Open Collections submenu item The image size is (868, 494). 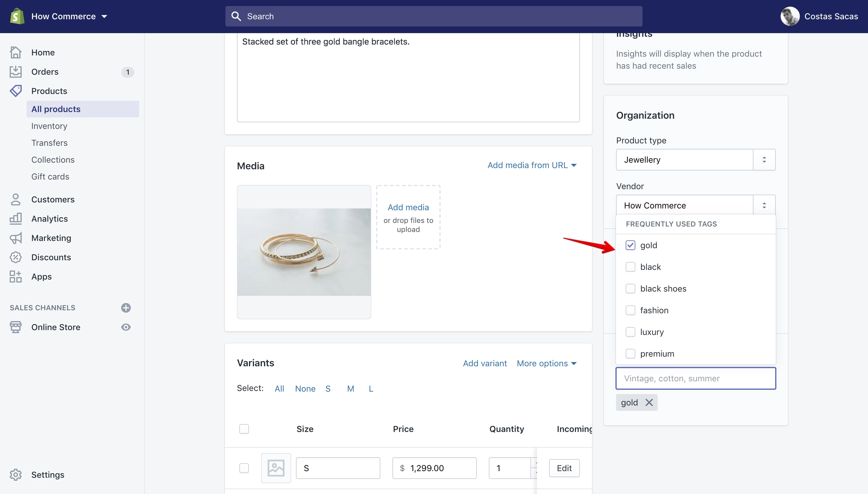53,159
